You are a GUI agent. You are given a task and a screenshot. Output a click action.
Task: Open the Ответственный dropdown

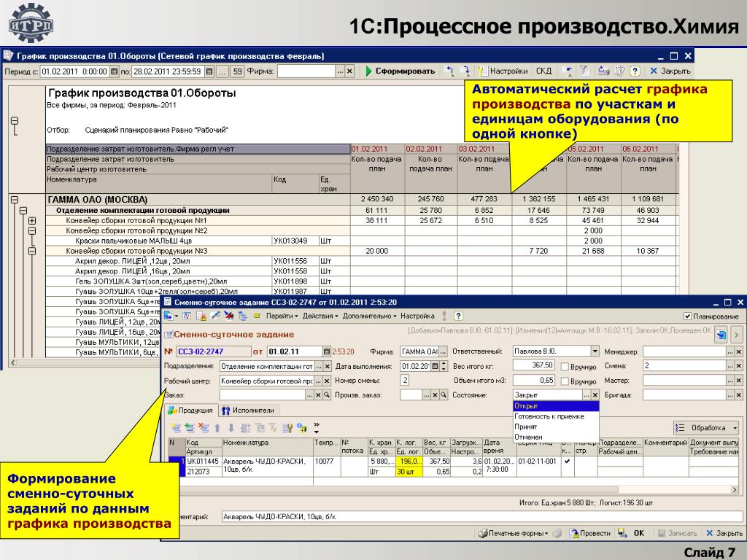click(595, 351)
